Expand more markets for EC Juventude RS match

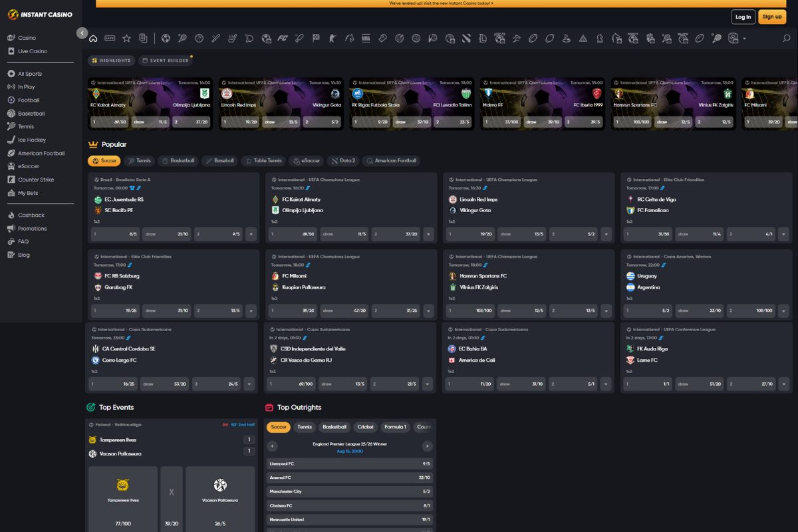(251, 234)
